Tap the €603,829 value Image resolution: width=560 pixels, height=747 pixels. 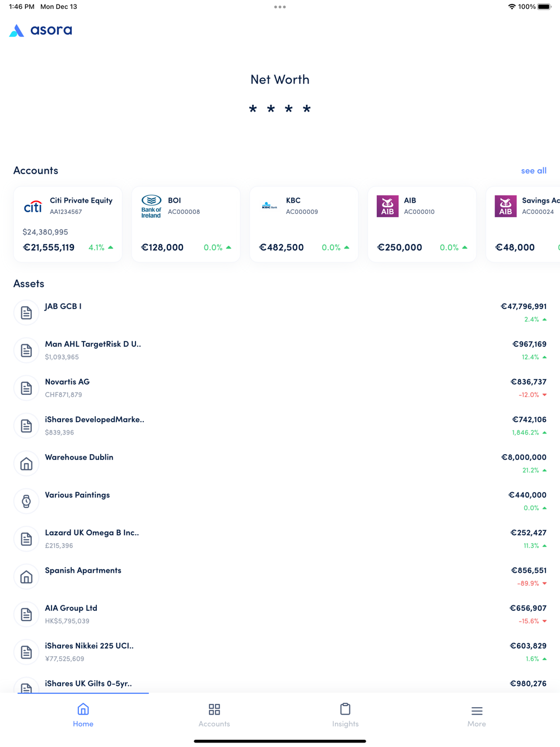point(528,646)
